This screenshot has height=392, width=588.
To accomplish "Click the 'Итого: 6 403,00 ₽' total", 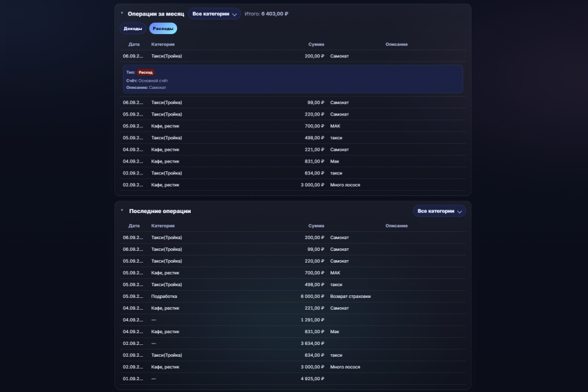I will coord(267,14).
